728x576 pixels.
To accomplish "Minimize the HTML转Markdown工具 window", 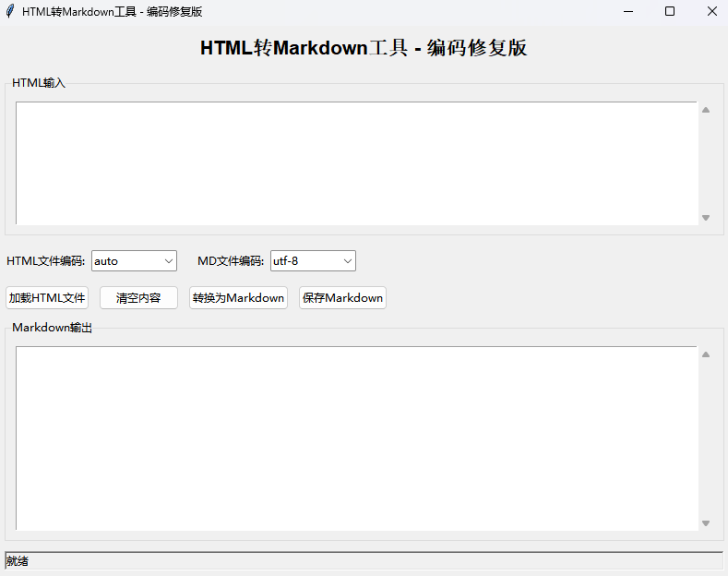I will tap(628, 12).
